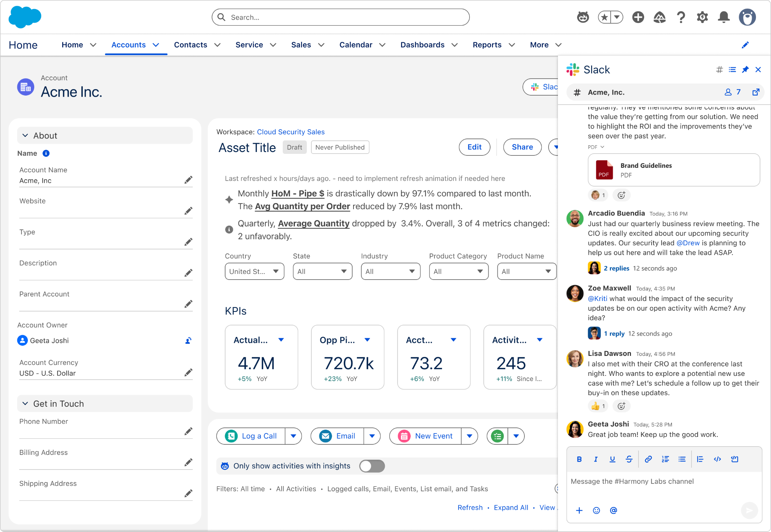Open the Setup gear icon
This screenshot has height=532, width=771.
pyautogui.click(x=702, y=17)
